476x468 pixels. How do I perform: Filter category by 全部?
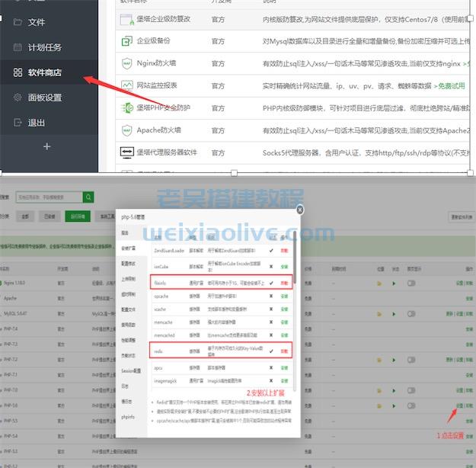tap(25, 216)
